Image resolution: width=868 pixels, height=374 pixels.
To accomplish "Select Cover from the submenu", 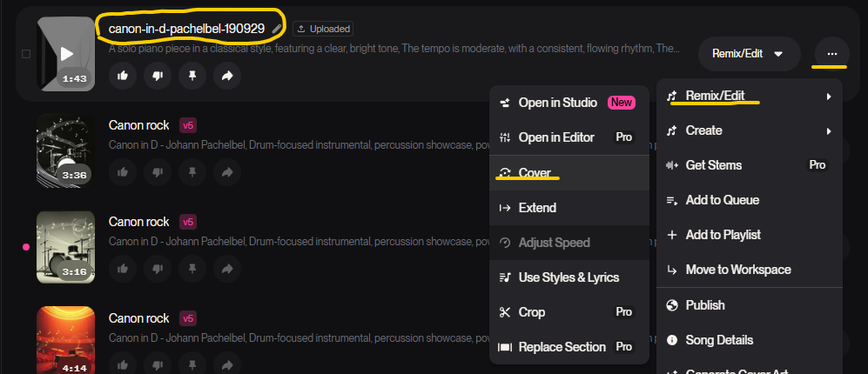I will (535, 173).
